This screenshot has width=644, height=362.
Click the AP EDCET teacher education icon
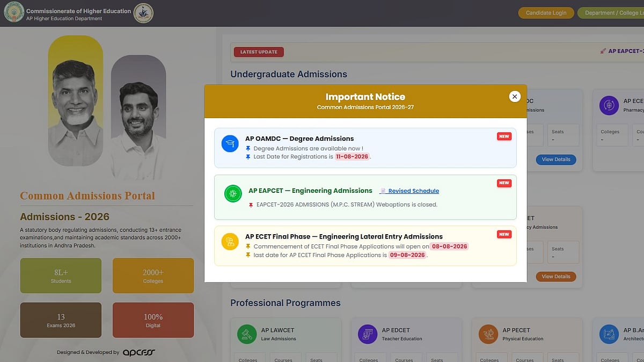click(368, 334)
